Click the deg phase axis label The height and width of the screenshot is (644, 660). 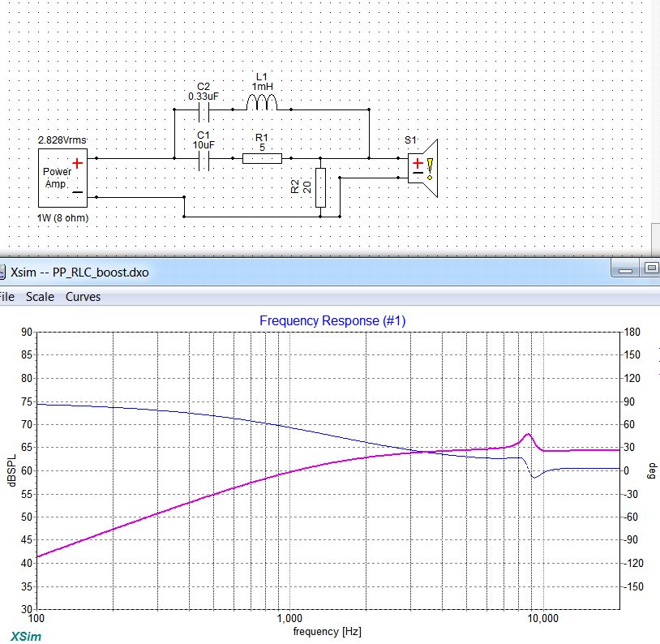[652, 470]
